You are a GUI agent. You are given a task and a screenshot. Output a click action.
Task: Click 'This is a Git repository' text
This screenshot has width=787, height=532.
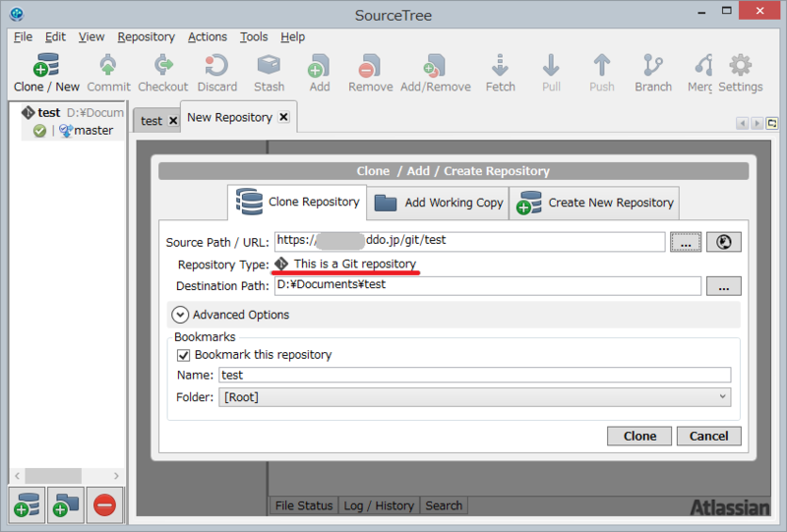point(355,264)
